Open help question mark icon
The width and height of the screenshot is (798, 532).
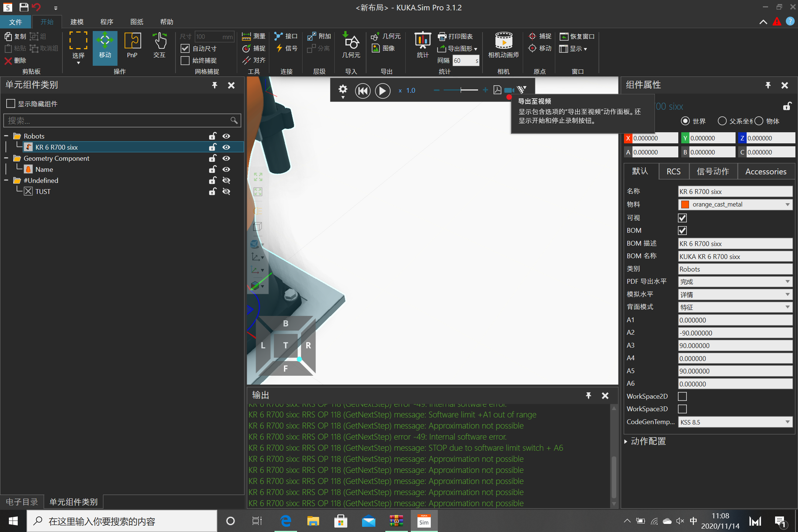(x=790, y=21)
